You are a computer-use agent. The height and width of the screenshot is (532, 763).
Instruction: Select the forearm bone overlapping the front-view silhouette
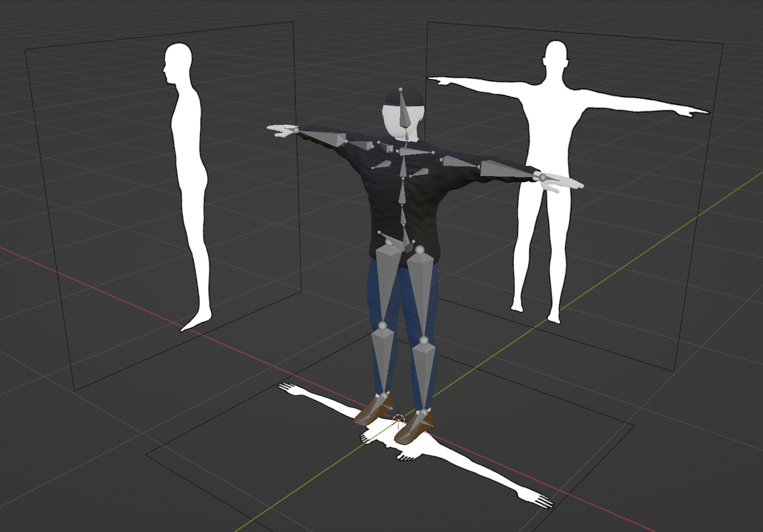[x=507, y=171]
